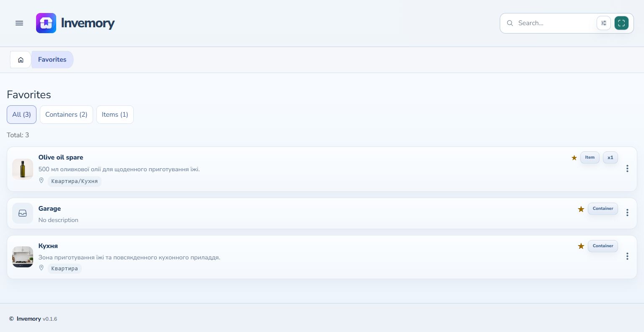Select the Favorites breadcrumb

[x=52, y=60]
